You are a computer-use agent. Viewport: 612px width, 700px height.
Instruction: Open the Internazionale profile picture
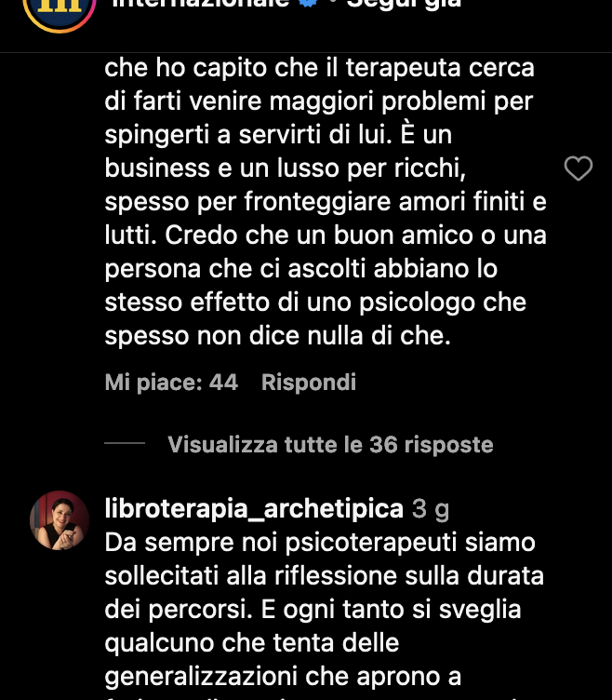point(60,13)
